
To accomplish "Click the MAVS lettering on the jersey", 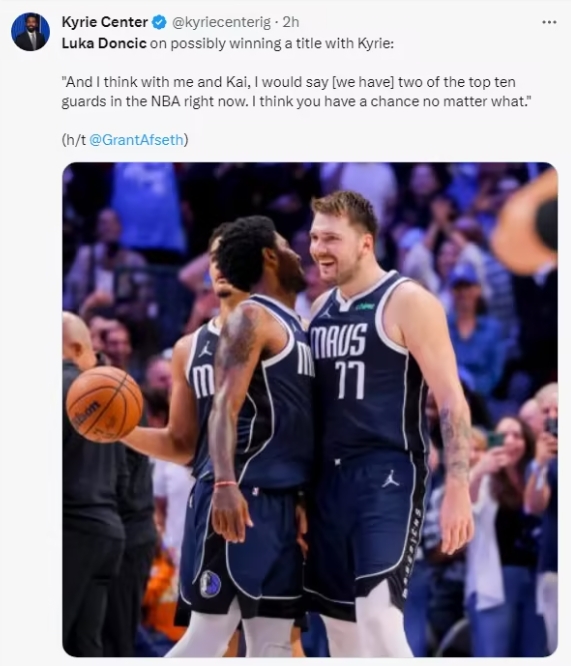I will (339, 340).
